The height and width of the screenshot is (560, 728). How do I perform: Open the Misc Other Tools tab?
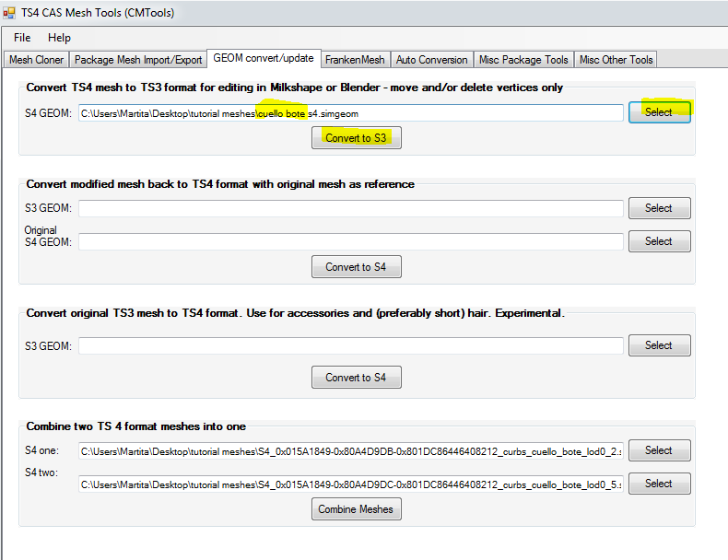coord(616,60)
